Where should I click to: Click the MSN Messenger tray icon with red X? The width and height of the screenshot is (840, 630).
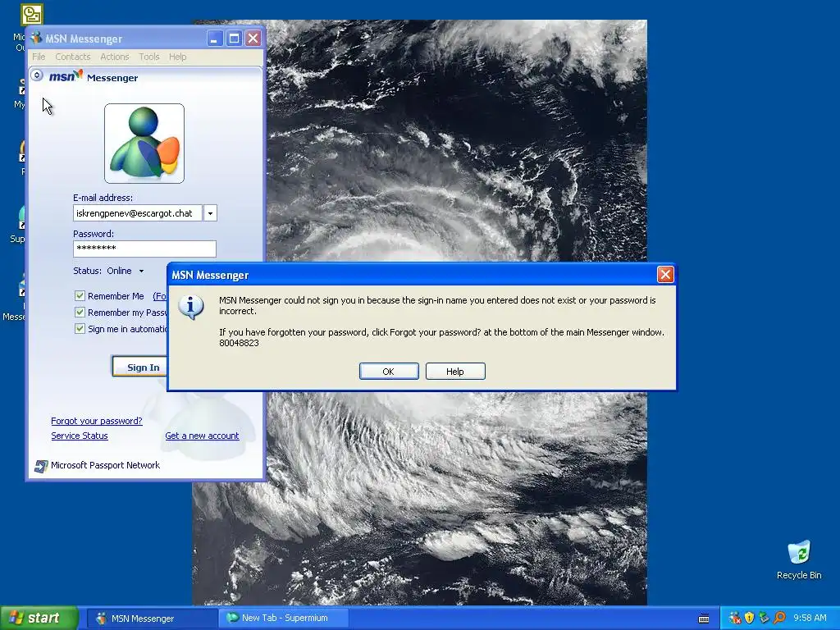tap(735, 619)
